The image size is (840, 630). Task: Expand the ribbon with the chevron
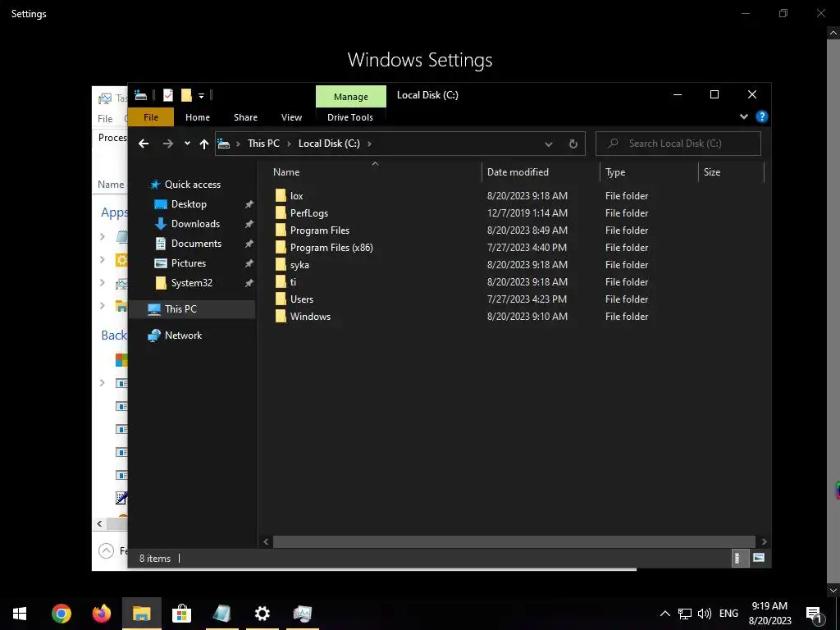(x=743, y=116)
